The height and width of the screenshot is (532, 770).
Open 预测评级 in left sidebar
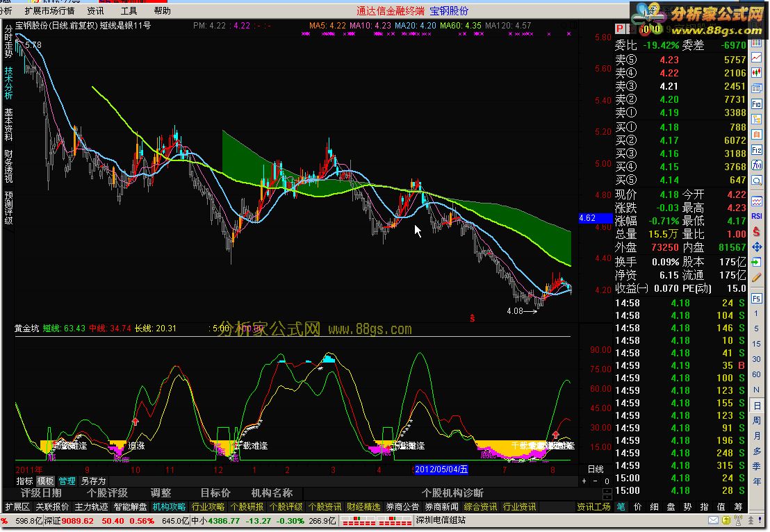[x=8, y=208]
